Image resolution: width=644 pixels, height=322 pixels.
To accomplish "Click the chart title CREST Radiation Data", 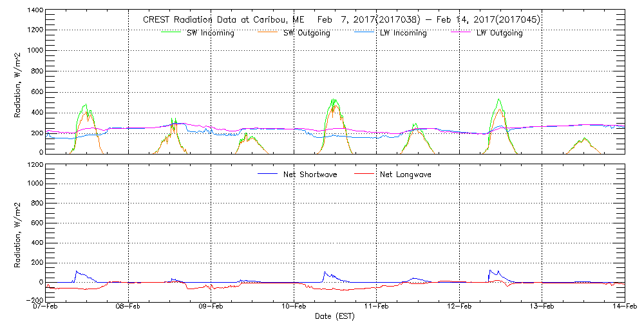I will [341, 20].
